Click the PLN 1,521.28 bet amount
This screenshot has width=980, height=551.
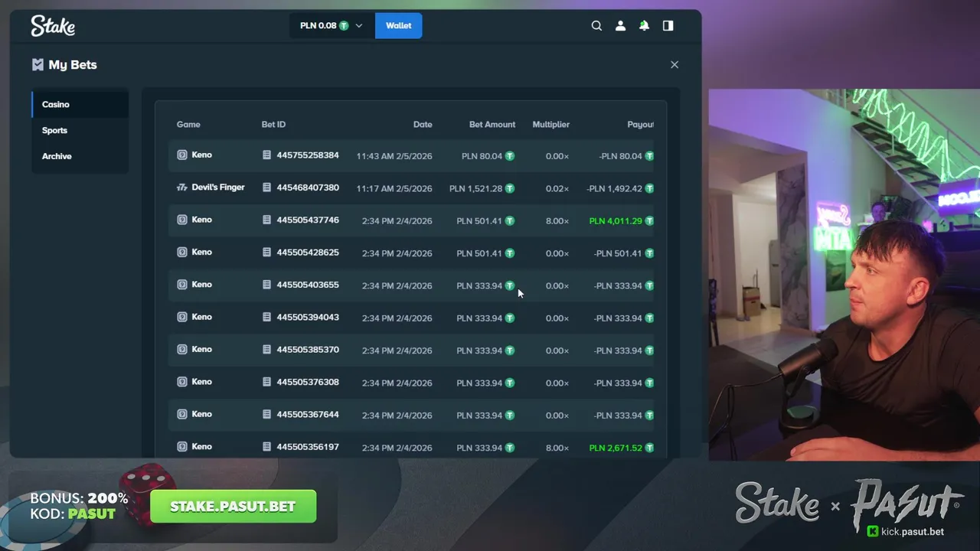coord(475,188)
